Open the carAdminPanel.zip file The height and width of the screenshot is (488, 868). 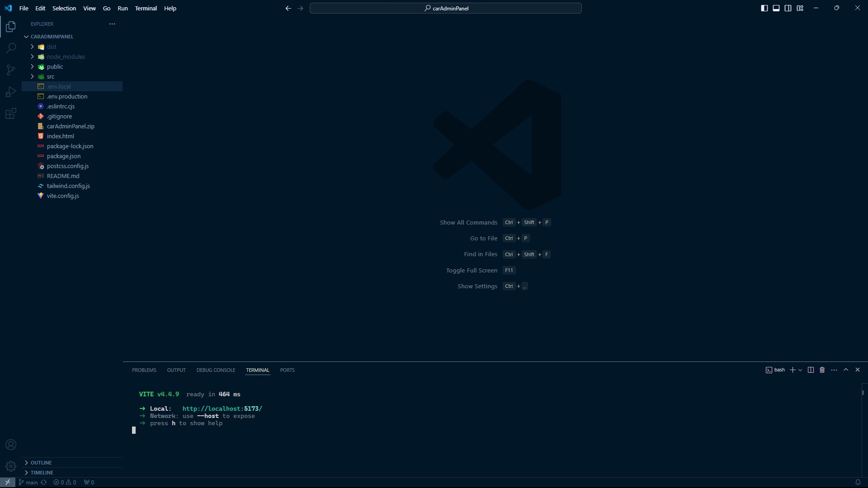72,126
